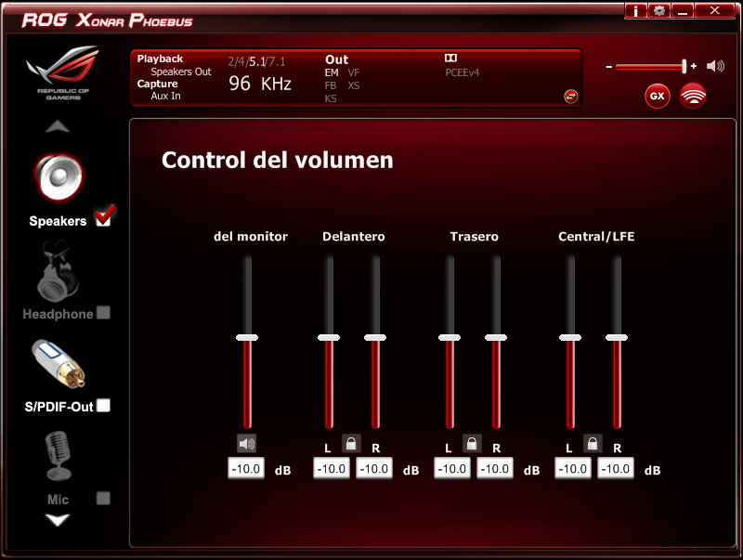743x560 pixels.
Task: Mute master volume speaker icon
Action: pos(715,66)
